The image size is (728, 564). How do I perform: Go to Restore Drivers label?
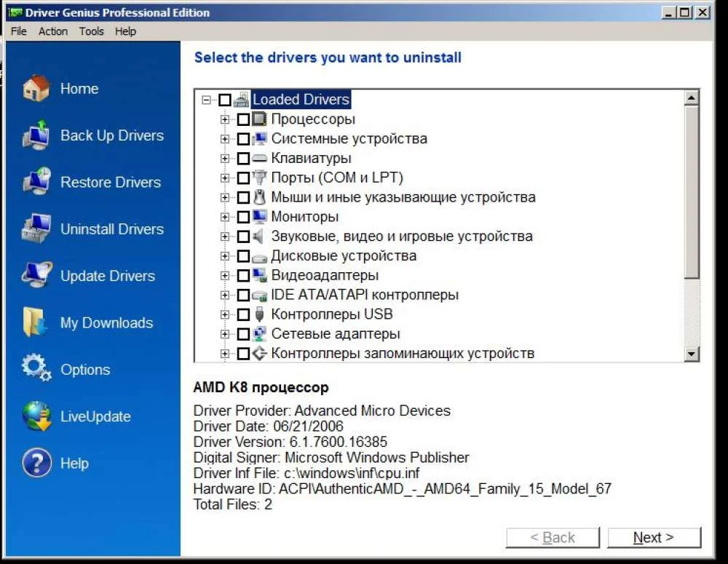[111, 182]
